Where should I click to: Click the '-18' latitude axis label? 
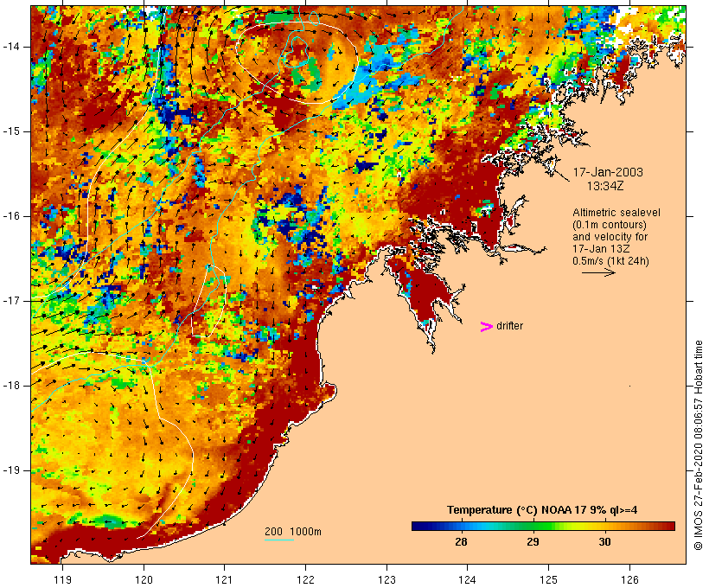coord(11,386)
